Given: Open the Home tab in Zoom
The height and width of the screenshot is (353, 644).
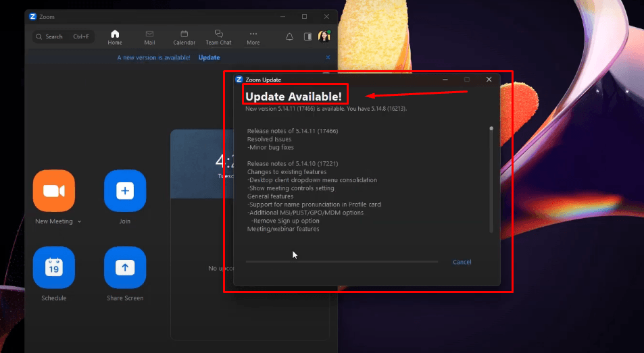Looking at the screenshot, I should click(x=115, y=37).
